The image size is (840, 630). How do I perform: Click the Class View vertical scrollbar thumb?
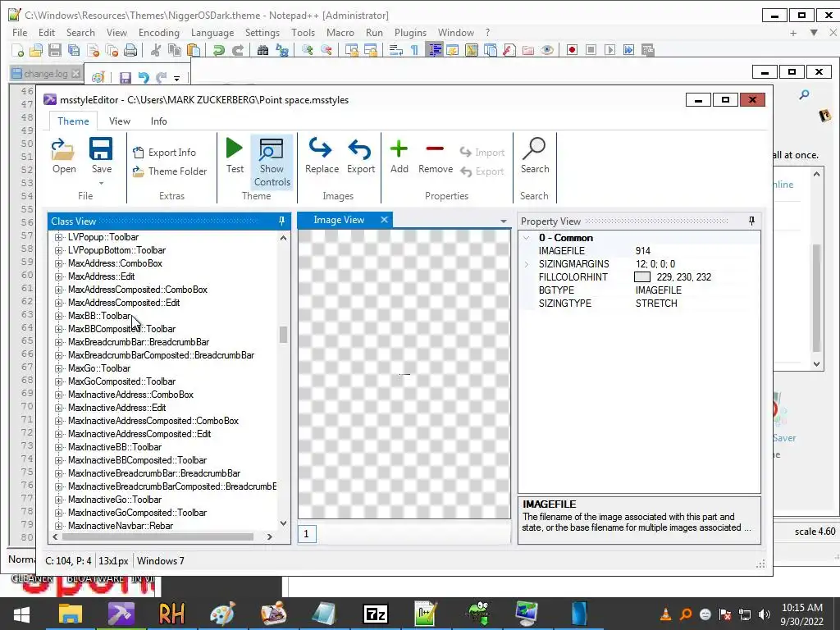click(x=283, y=335)
